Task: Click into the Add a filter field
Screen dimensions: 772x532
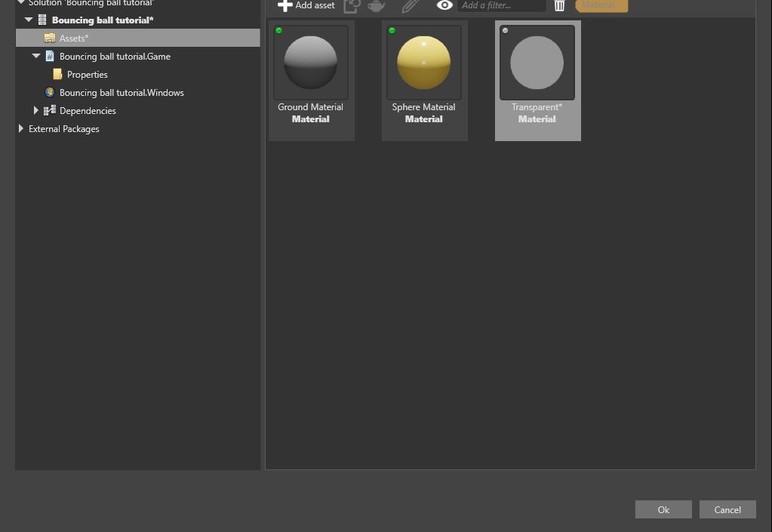Action: pos(501,5)
